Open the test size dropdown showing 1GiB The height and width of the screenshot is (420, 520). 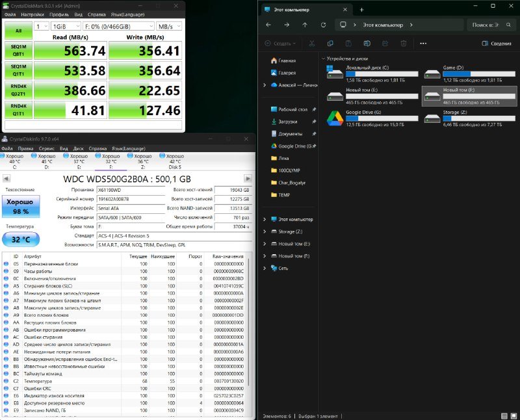click(65, 27)
